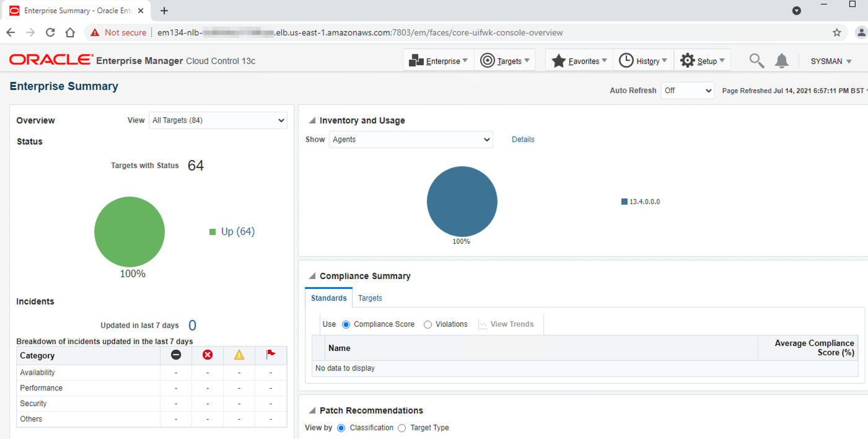Open the Show Agents dropdown
868x439 pixels.
(411, 140)
